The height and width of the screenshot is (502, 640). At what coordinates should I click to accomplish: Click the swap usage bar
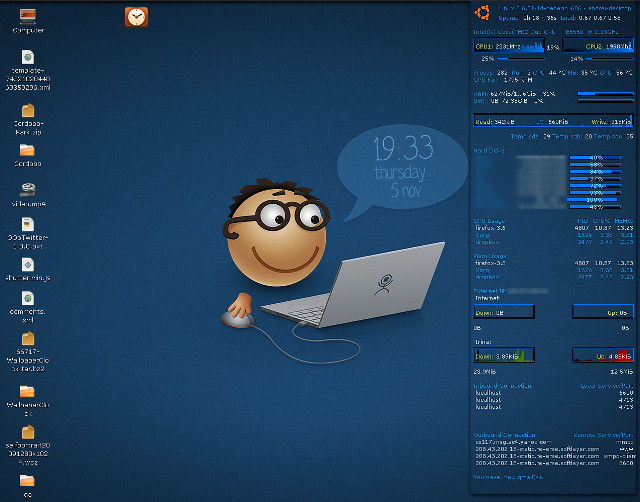(x=605, y=100)
